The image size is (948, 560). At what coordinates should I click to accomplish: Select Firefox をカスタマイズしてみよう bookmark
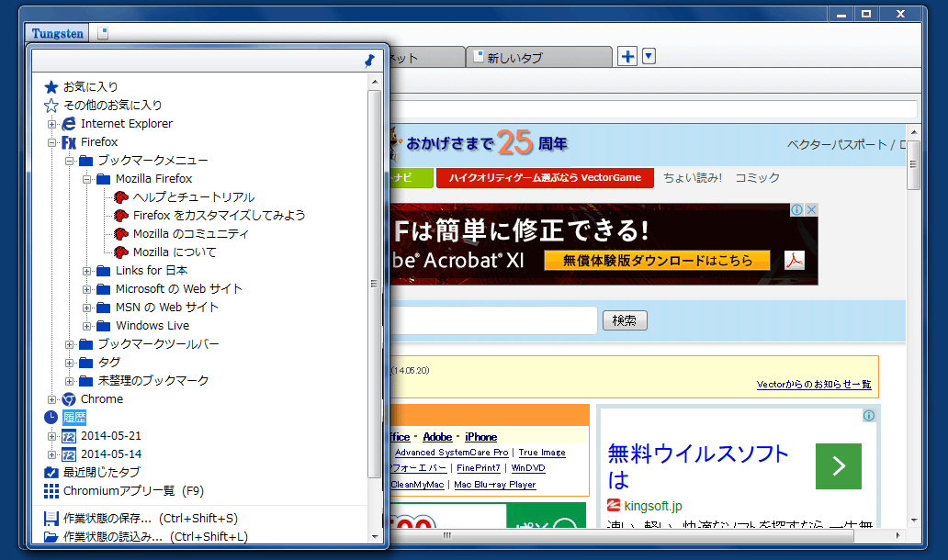[x=219, y=216]
